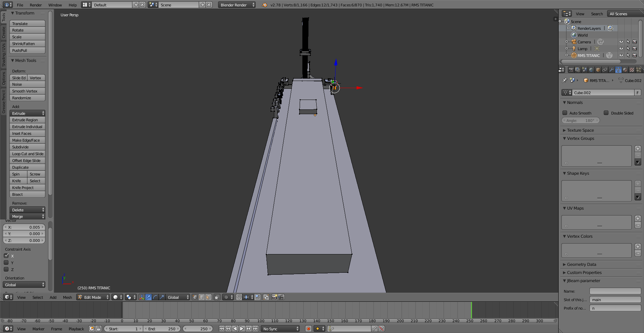644x333 pixels.
Task: Click the Loop Cut and Slide button
Action: 27,154
